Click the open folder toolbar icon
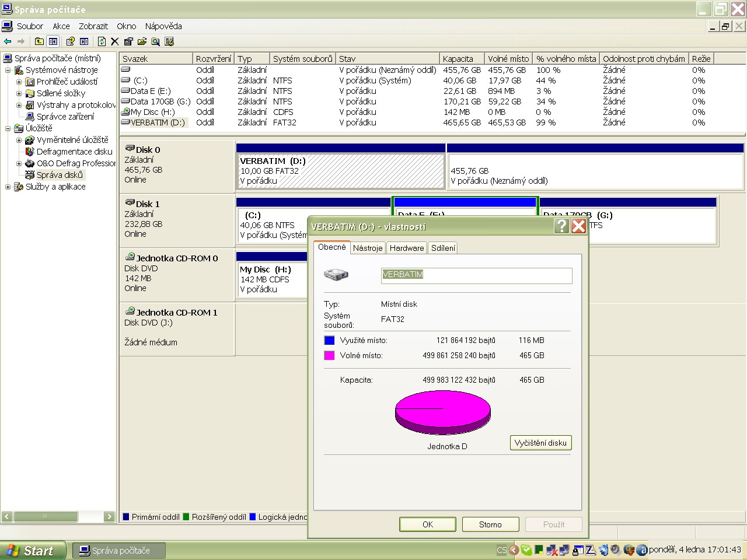Screen dimensions: 747x560 point(142,41)
